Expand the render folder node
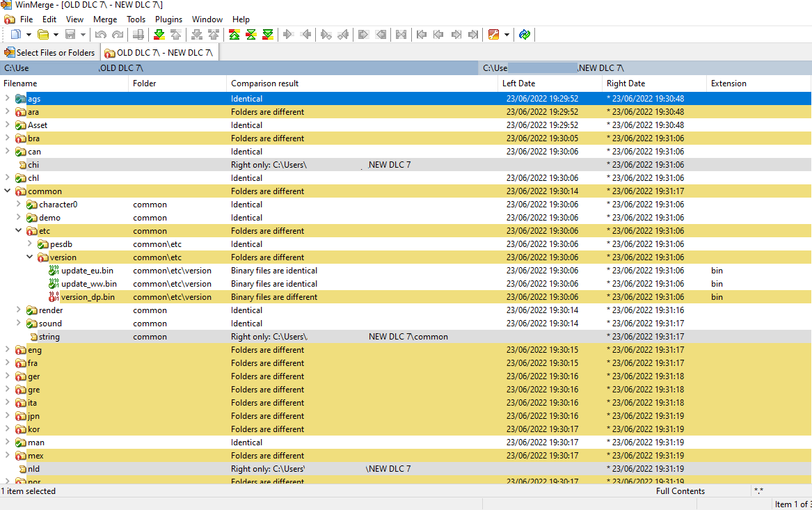The width and height of the screenshot is (812, 510). pos(19,310)
